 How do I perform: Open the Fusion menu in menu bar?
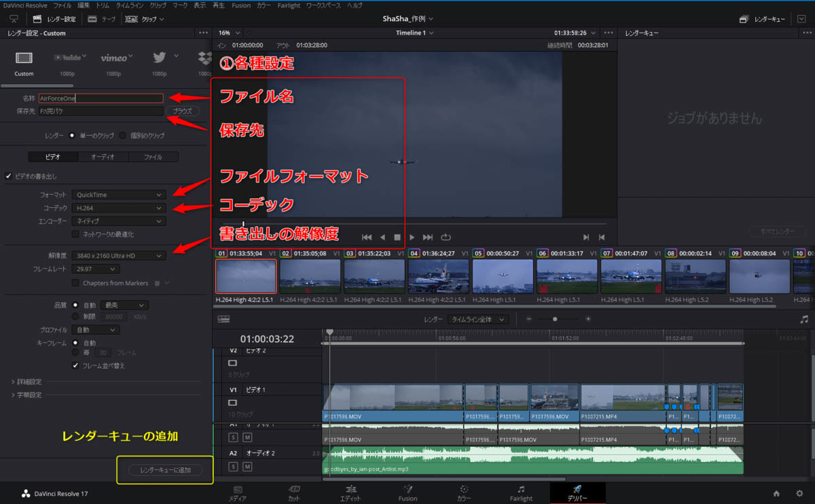point(241,5)
